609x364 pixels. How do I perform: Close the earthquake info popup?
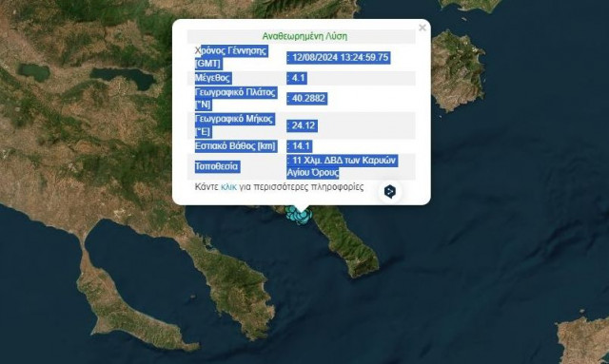click(x=422, y=28)
